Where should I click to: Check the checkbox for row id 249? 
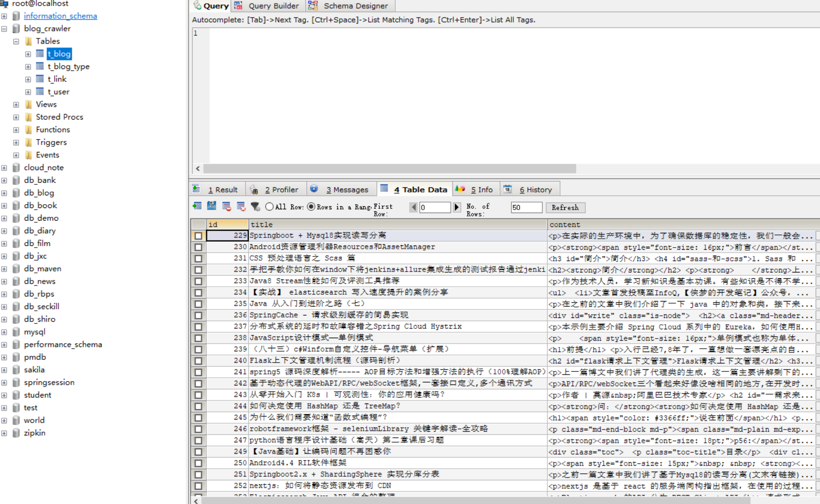[x=198, y=452]
